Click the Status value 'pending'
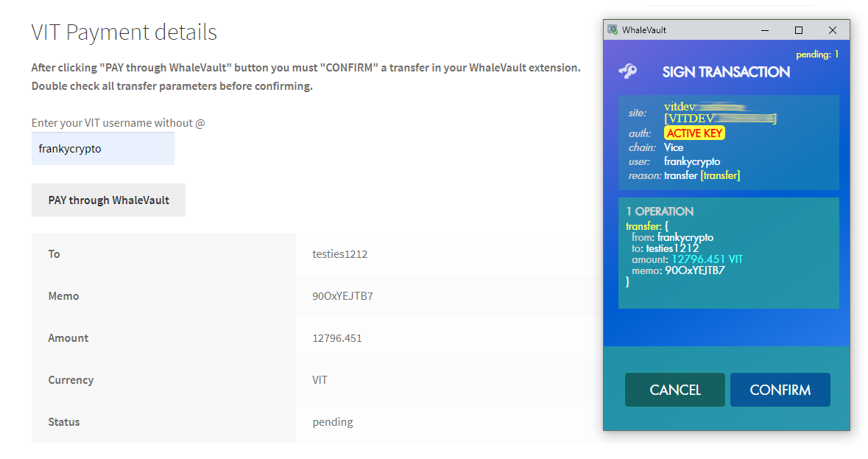This screenshot has height=459, width=868. (333, 422)
